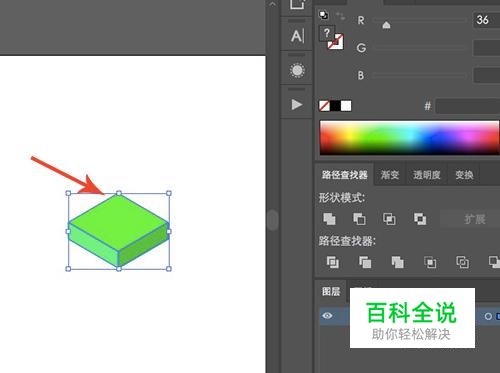Move the R channel slider handle
The image size is (500, 373).
pos(386,25)
